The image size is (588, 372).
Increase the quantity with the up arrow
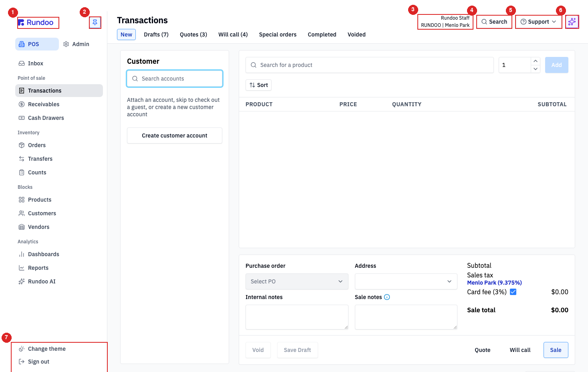pos(536,61)
